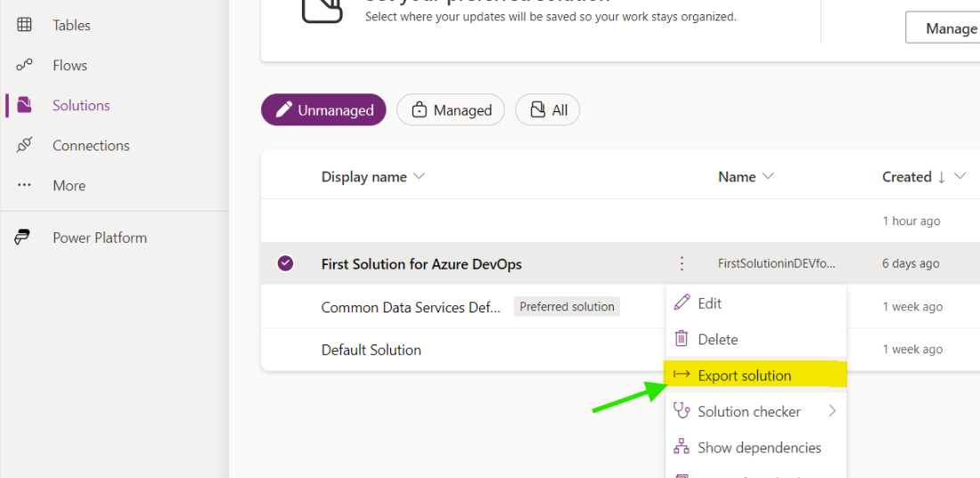This screenshot has width=980, height=478.
Task: Select the trash icon beside Delete
Action: pos(681,338)
